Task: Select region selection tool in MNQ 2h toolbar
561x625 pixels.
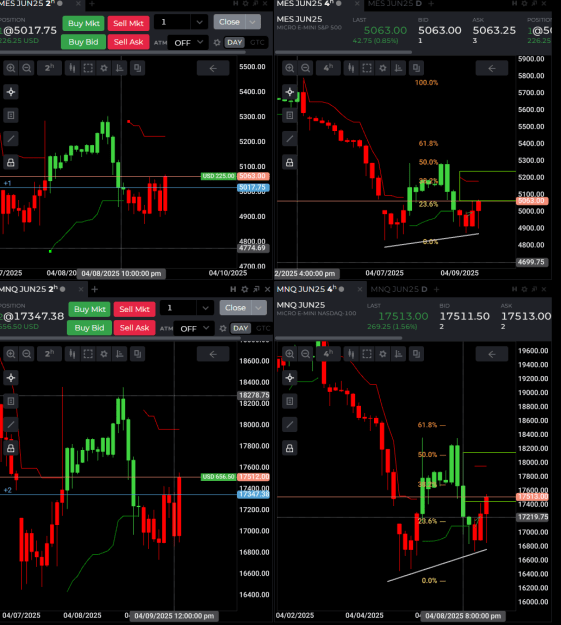Action: tap(88, 354)
